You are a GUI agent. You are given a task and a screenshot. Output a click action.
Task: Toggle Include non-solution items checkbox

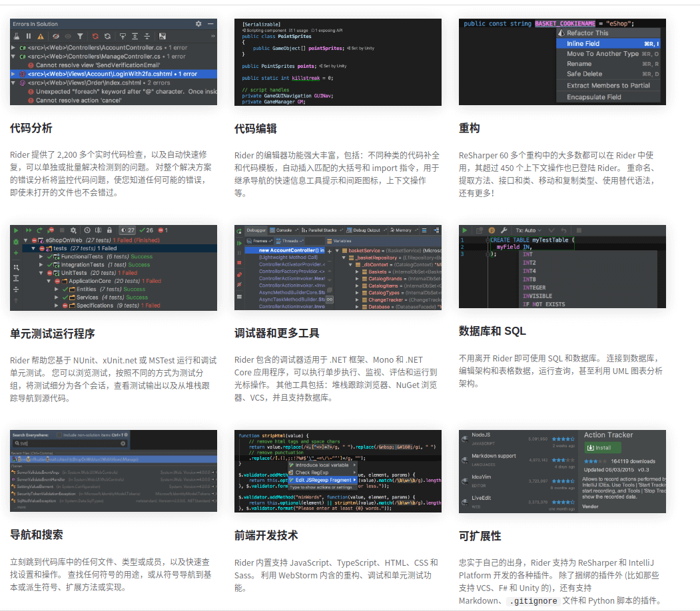click(x=59, y=435)
